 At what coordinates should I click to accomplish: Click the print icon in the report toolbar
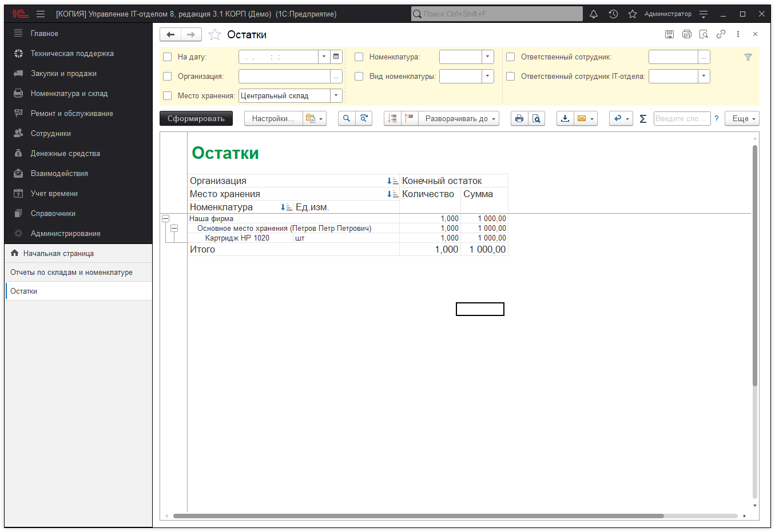click(519, 118)
